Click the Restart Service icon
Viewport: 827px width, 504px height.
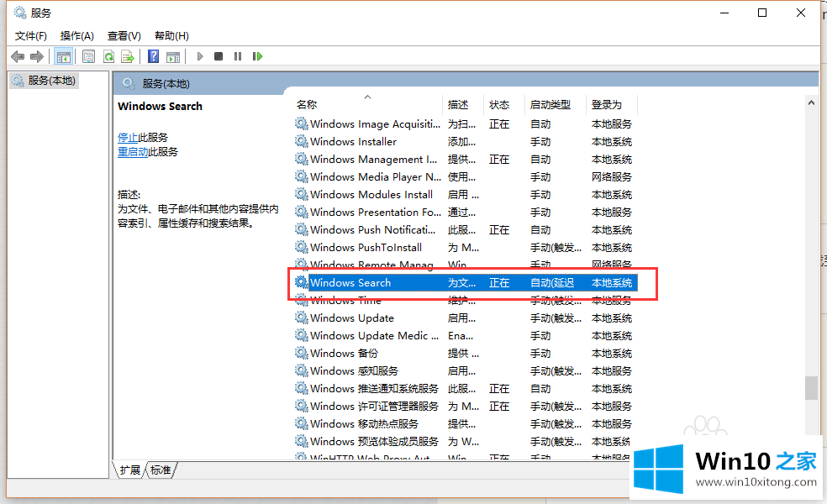point(257,56)
